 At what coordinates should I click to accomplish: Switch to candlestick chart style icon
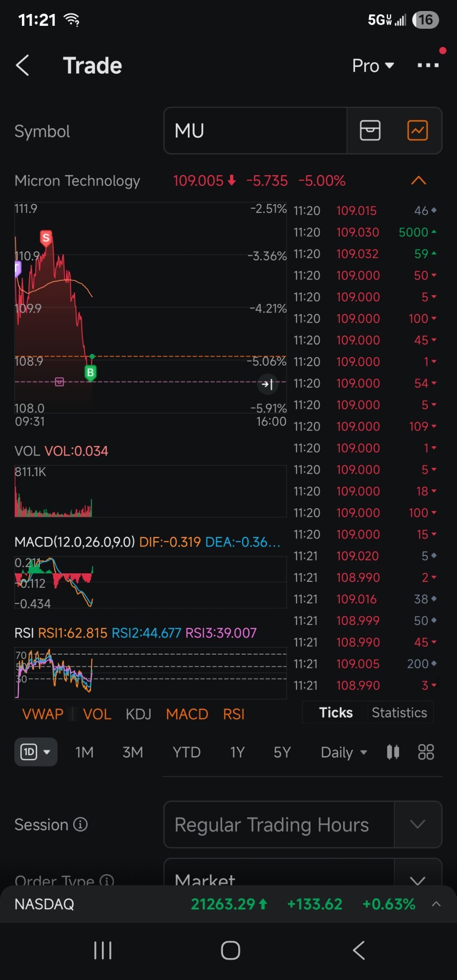pos(393,752)
